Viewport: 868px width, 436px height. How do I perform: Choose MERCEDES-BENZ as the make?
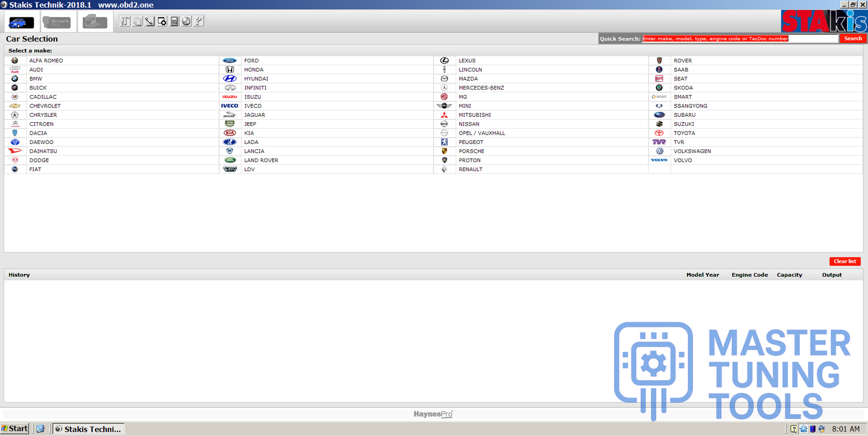pyautogui.click(x=481, y=88)
